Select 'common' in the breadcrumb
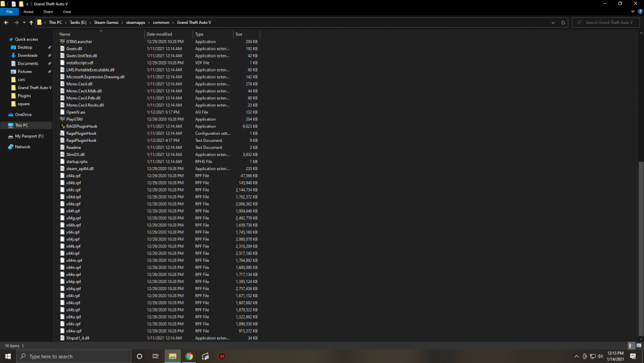Screen dimensions: 644x363 point(161,23)
